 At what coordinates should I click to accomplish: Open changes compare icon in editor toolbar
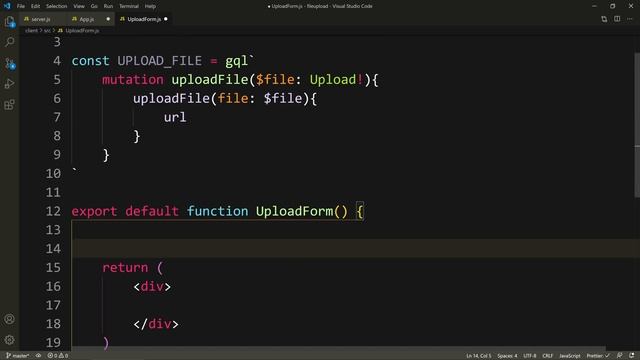pos(604,19)
